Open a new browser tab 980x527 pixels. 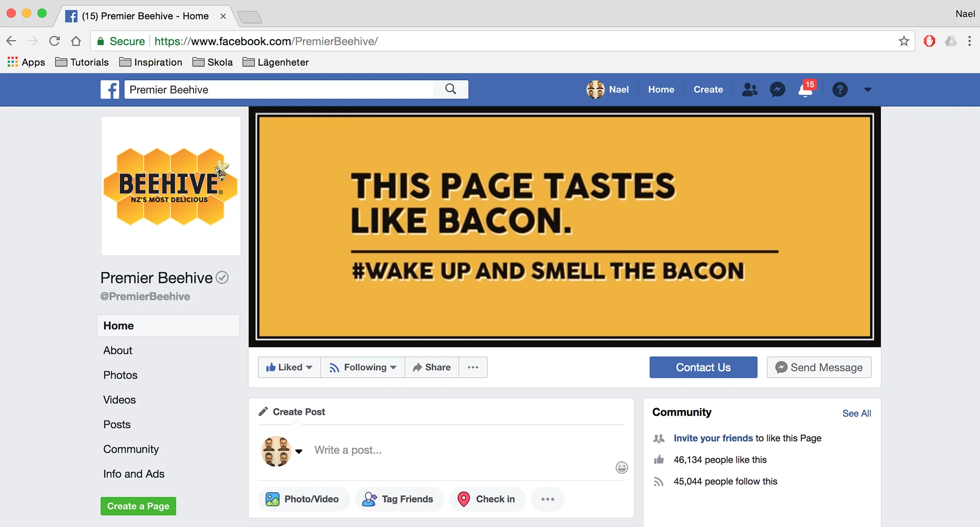pyautogui.click(x=250, y=18)
